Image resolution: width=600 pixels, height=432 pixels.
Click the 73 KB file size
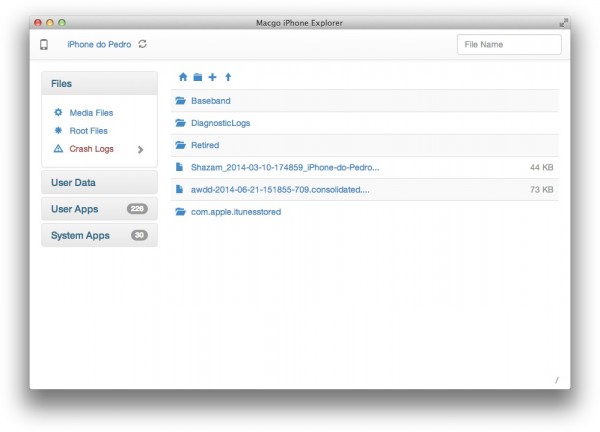pyautogui.click(x=541, y=189)
